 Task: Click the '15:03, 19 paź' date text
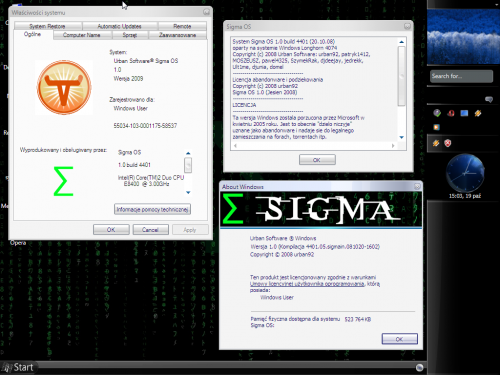pos(465,196)
